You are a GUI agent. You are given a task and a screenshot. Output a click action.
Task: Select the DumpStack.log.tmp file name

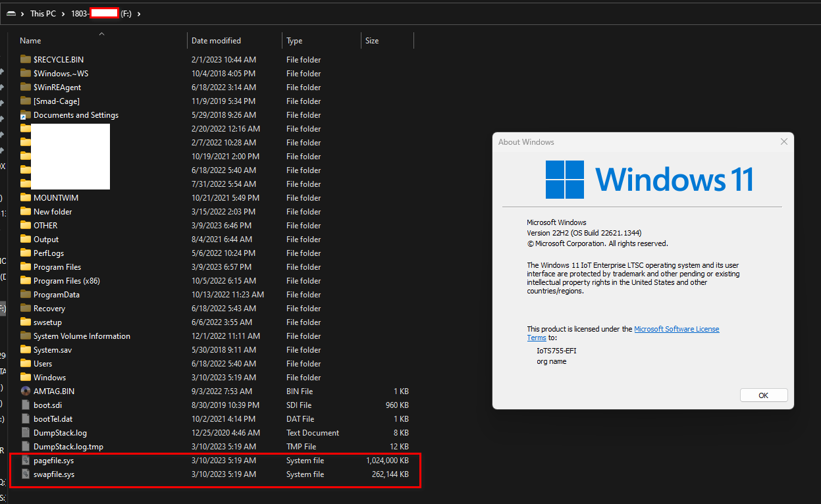[68, 446]
